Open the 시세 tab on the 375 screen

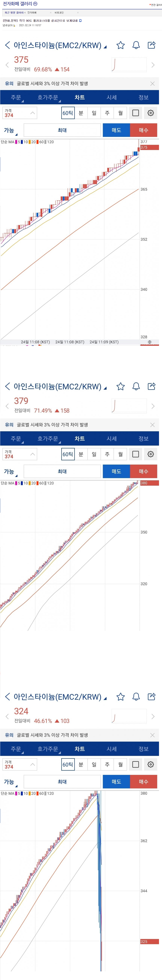click(111, 98)
